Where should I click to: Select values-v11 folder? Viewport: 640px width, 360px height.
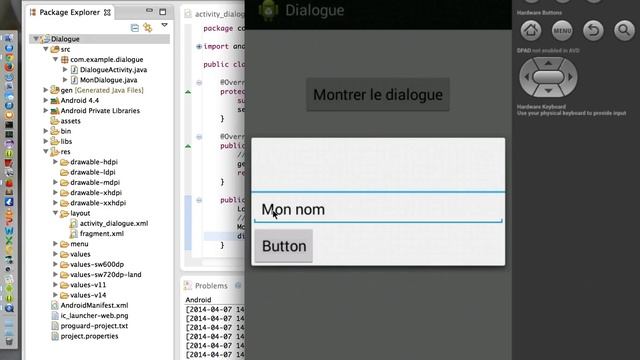[x=83, y=284]
